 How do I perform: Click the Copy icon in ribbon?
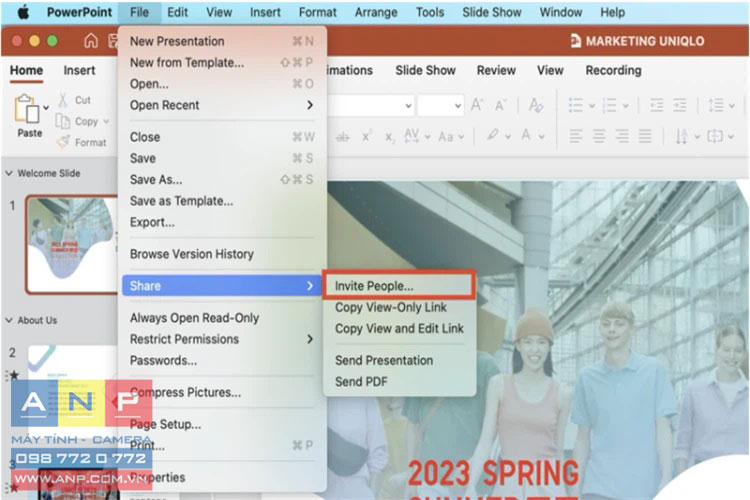pyautogui.click(x=63, y=121)
